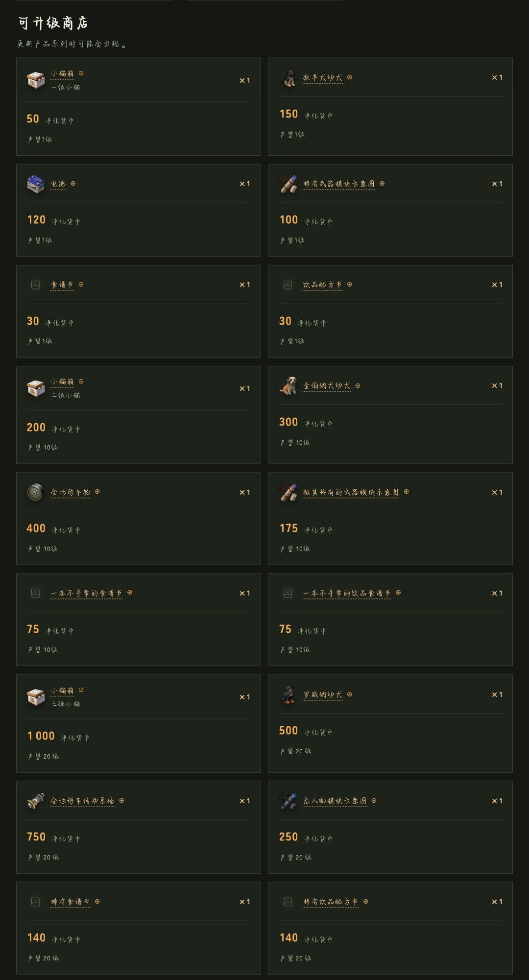
Task: Click the 食谱书 recipe book icon
Action: (35, 285)
